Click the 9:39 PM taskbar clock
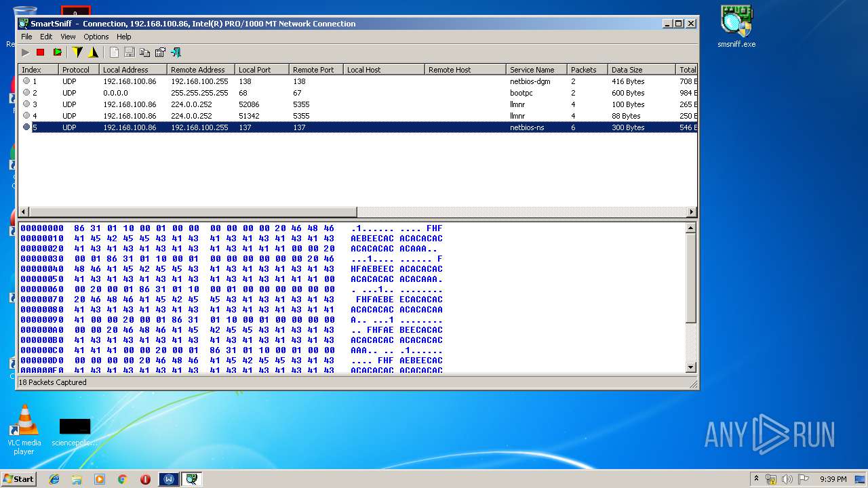This screenshot has width=868, height=488. coord(833,479)
